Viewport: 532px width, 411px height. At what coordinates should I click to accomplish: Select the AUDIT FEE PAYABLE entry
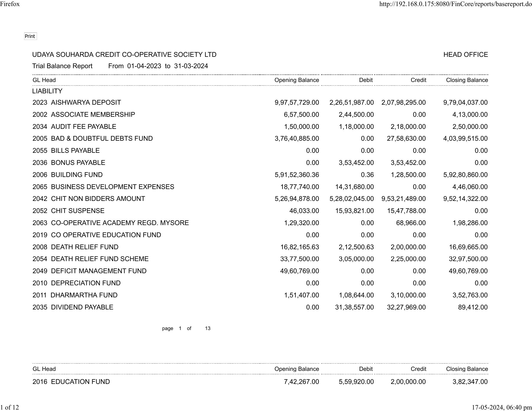coord(83,127)
